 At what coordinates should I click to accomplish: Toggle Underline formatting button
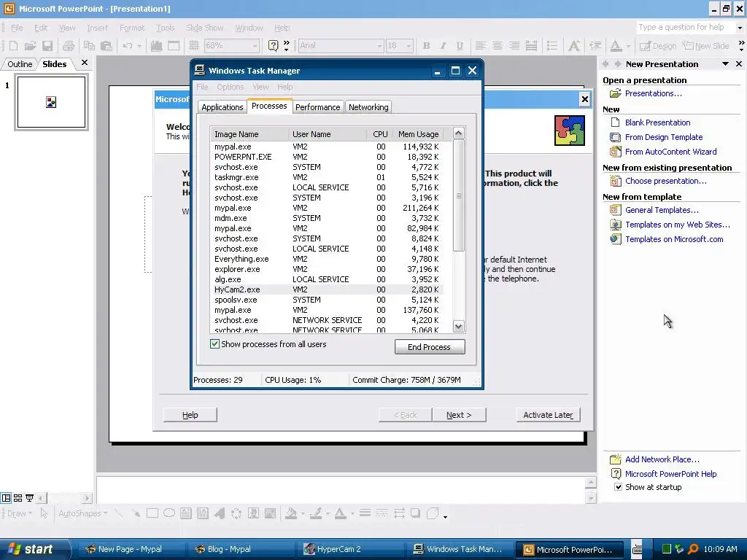(460, 46)
